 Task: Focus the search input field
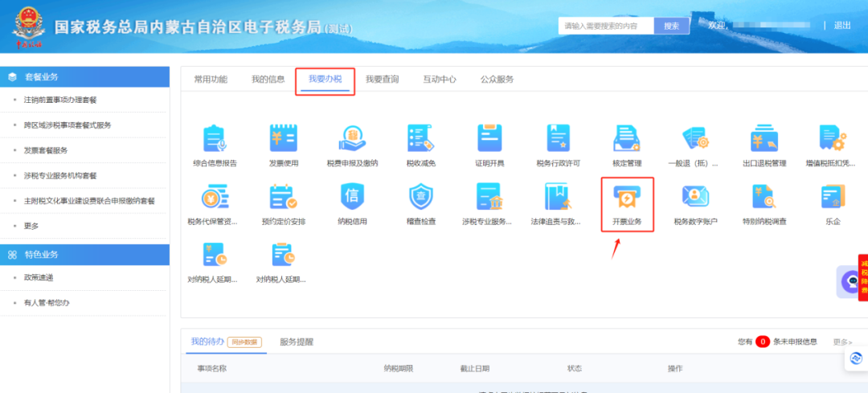pyautogui.click(x=606, y=26)
